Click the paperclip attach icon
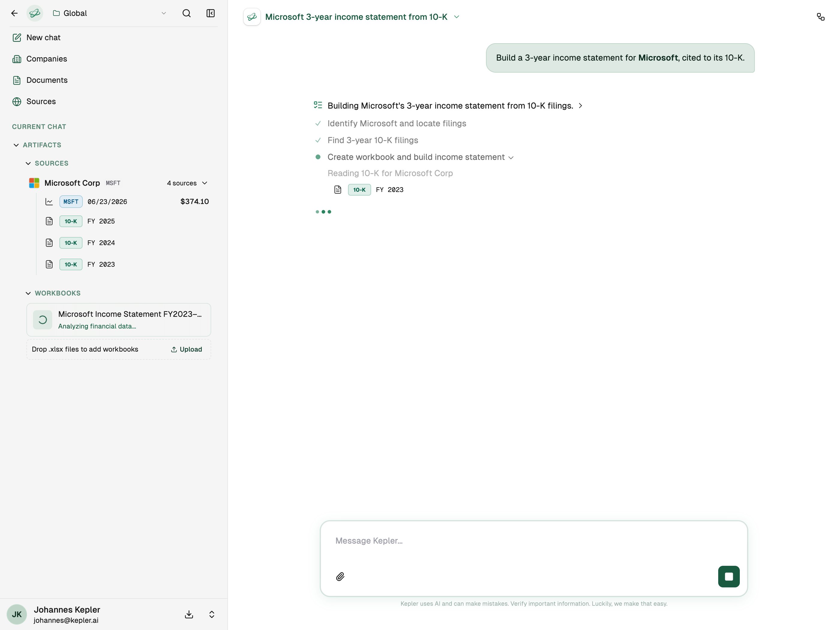Viewport: 840px width, 630px height. pos(340,577)
